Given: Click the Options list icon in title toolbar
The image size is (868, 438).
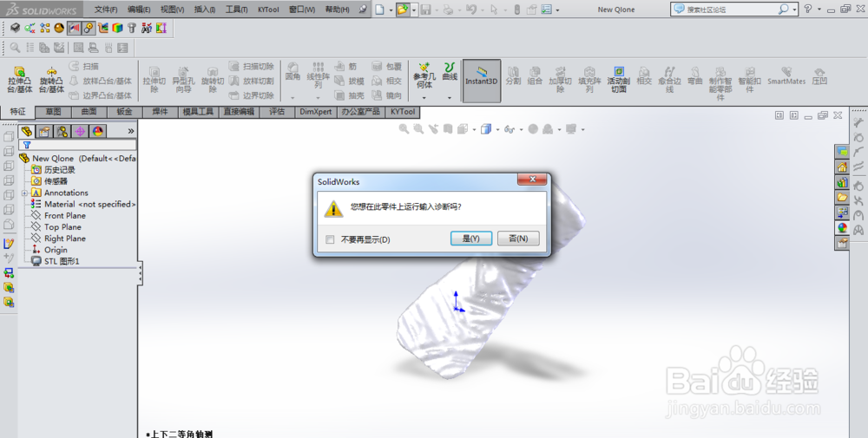Looking at the screenshot, I should click(546, 10).
